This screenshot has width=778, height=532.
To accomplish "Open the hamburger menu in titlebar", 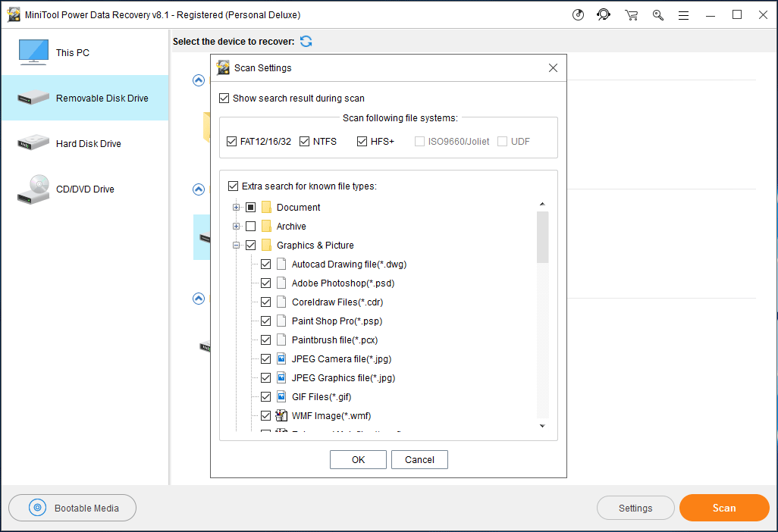I will pos(683,14).
